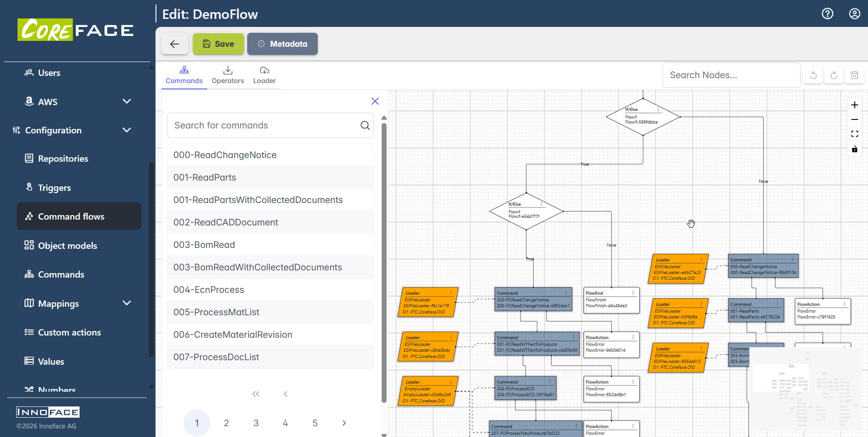The height and width of the screenshot is (437, 868).
Task: Click the redo icon near search nodes
Action: point(834,75)
